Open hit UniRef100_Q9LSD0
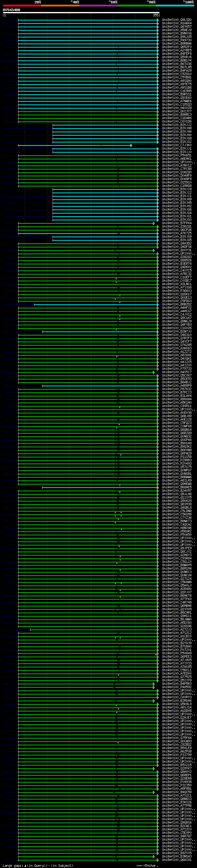Screen dimensions: 197x868 [x=177, y=20]
